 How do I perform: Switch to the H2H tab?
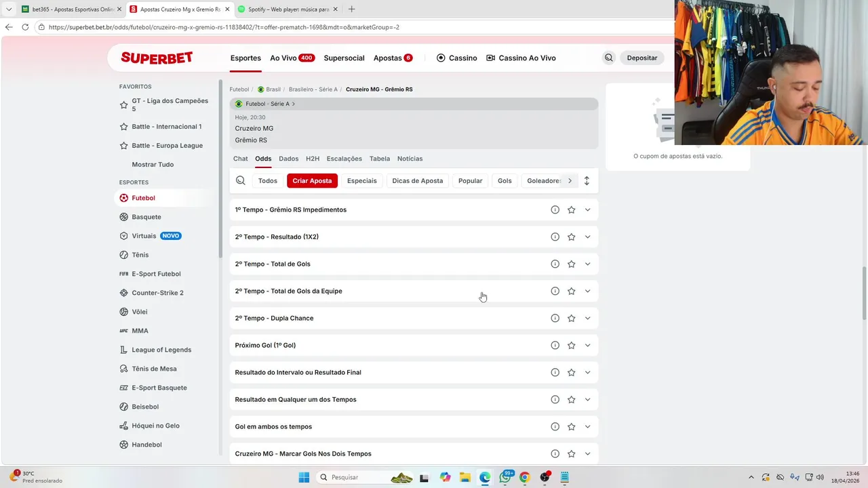(x=313, y=159)
